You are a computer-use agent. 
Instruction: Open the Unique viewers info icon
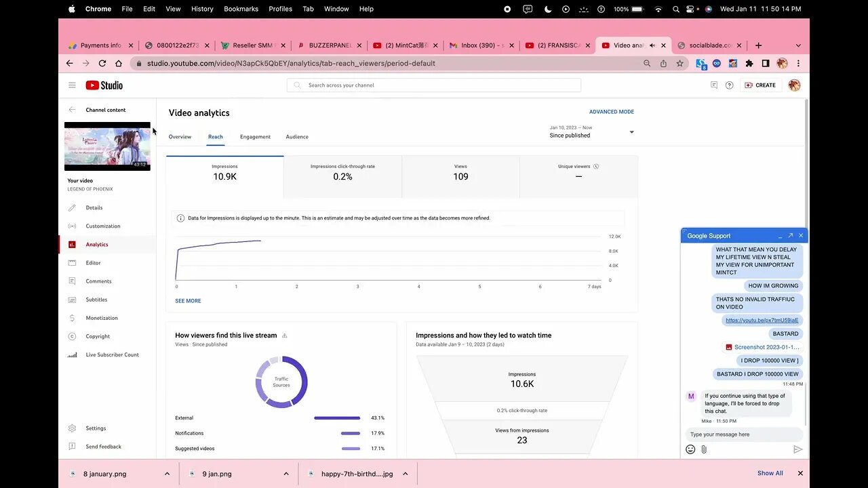[x=596, y=166]
